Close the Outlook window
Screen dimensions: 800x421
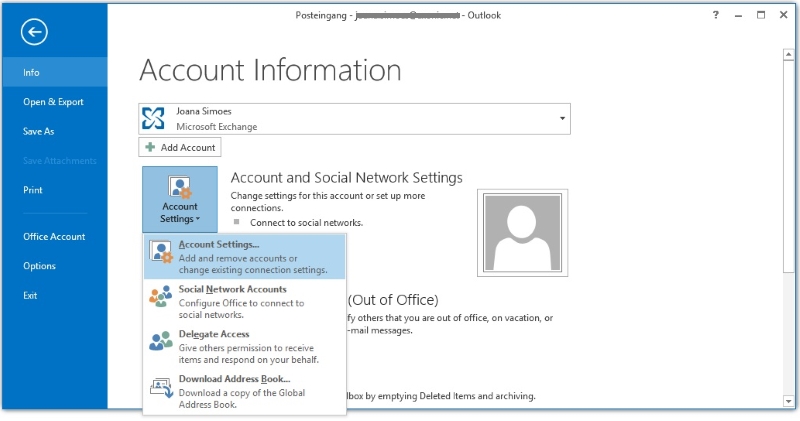(x=784, y=15)
